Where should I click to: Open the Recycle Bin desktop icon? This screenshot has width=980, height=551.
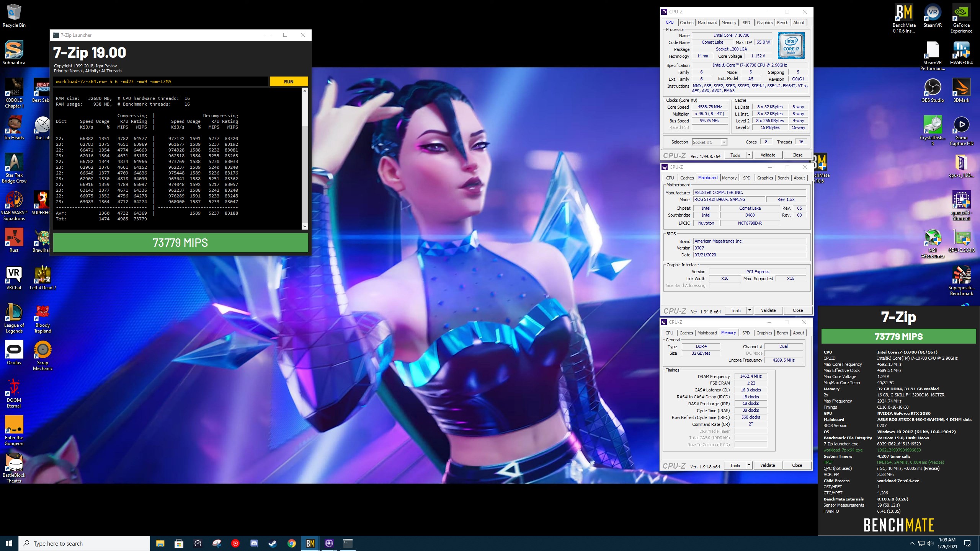pyautogui.click(x=14, y=16)
